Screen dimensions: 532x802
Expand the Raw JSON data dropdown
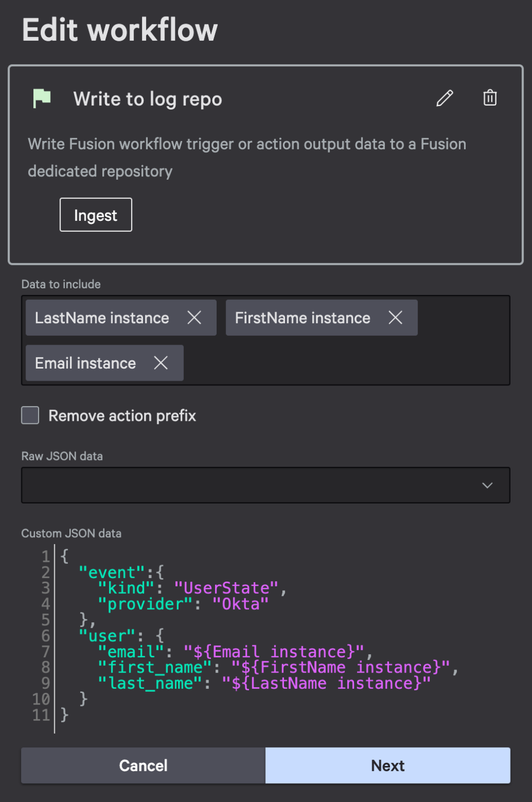click(486, 485)
